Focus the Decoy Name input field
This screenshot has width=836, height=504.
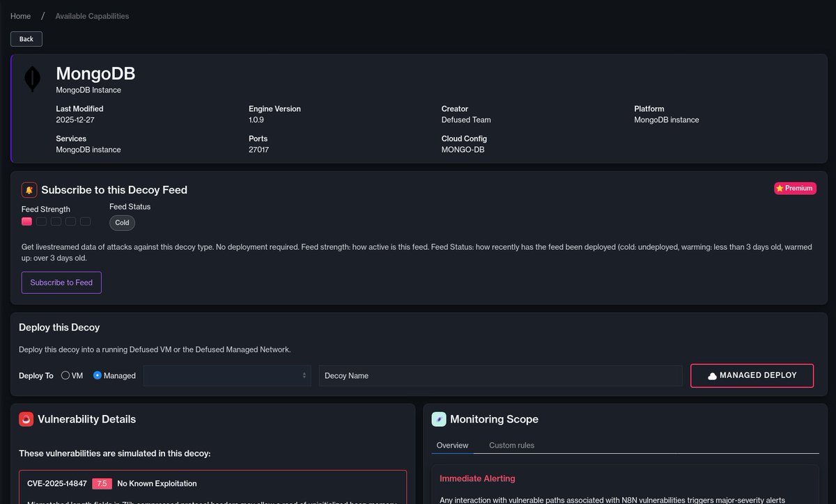point(500,375)
